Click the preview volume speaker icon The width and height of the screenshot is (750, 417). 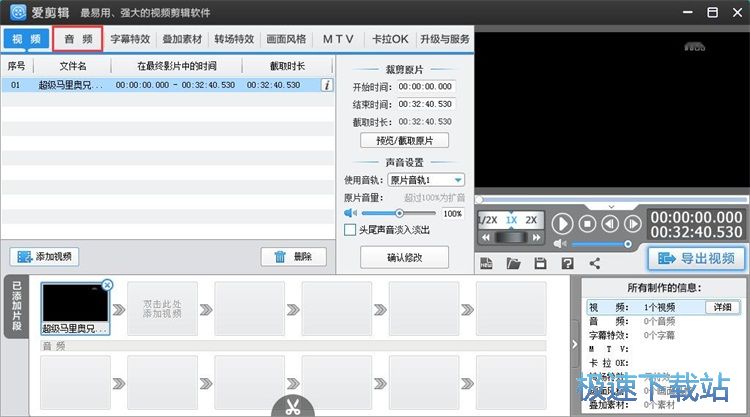[560, 244]
